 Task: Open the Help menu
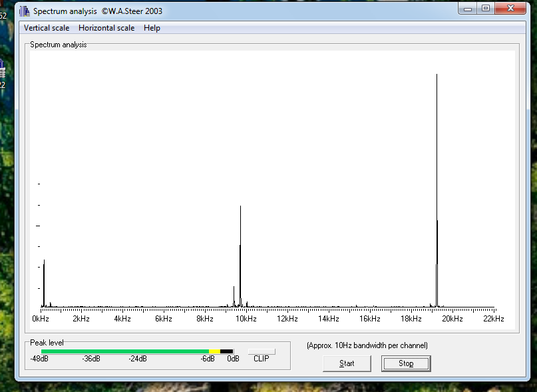[152, 28]
